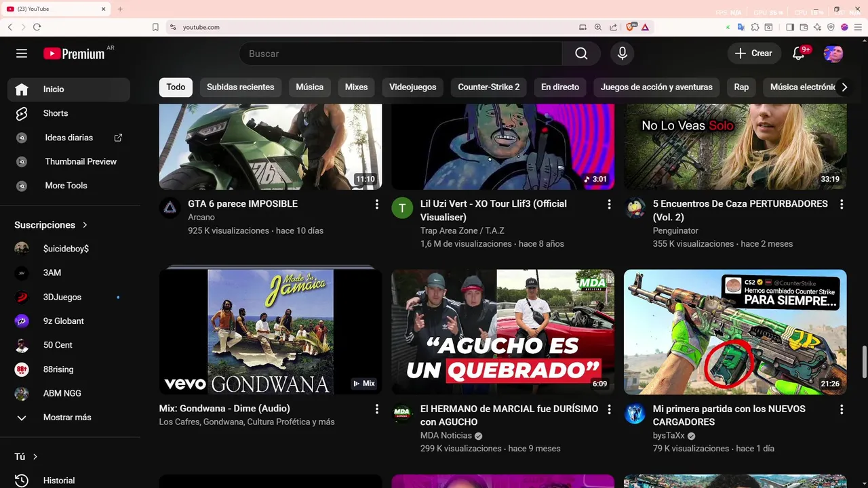Open Brave Wallet icon
The height and width of the screenshot is (488, 868).
(x=804, y=27)
